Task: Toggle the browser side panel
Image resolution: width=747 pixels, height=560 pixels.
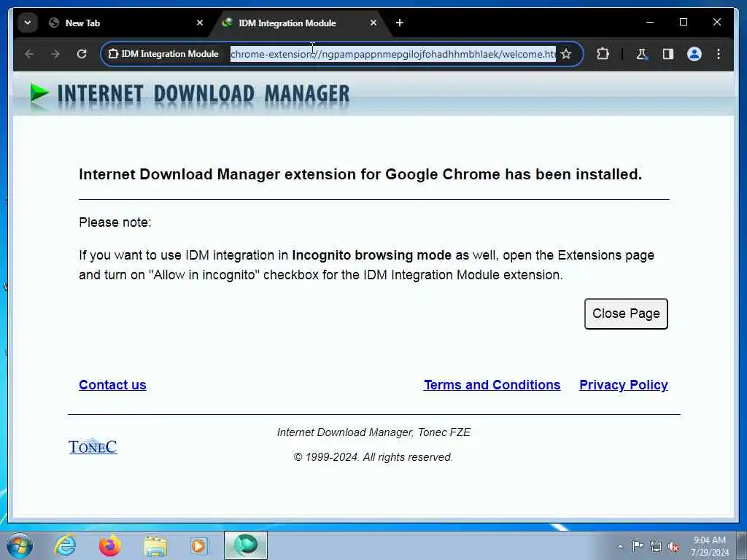Action: pos(668,54)
